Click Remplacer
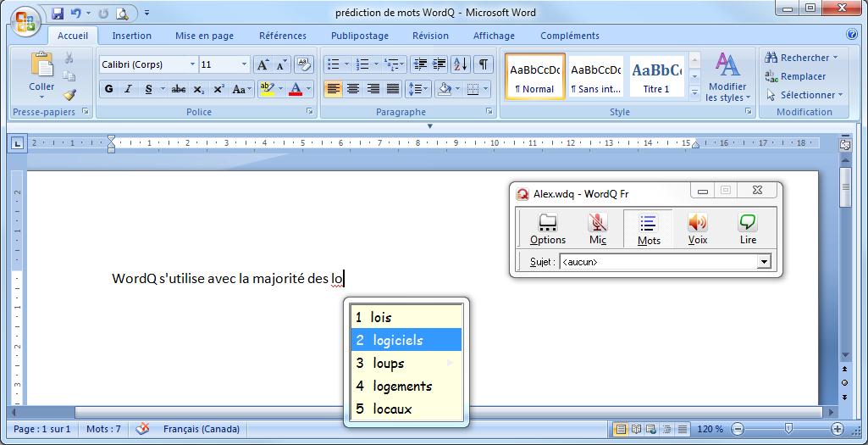 (796, 76)
